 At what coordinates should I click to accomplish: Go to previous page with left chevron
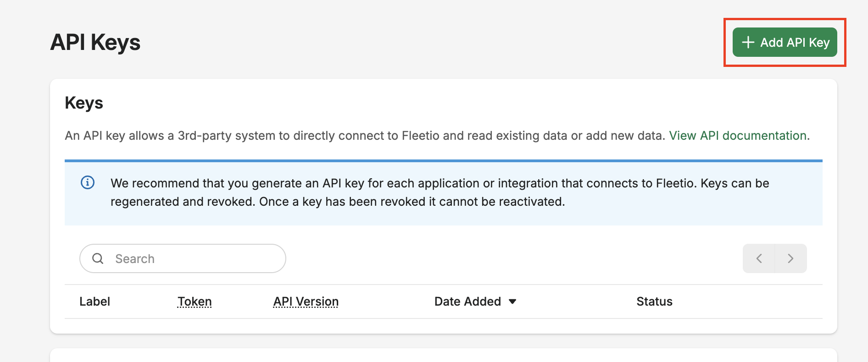[759, 258]
